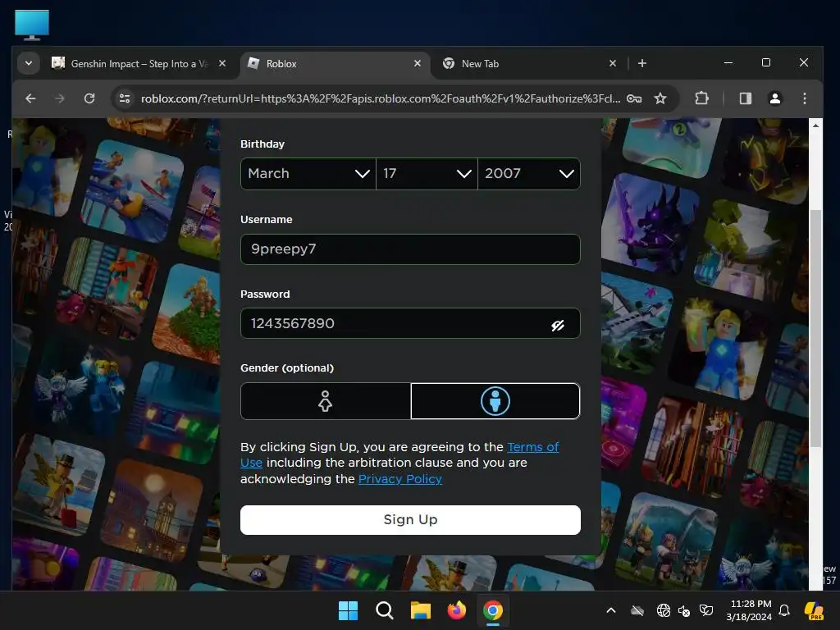Viewport: 840px width, 630px height.
Task: Bookmark this page with the star
Action: click(x=660, y=98)
